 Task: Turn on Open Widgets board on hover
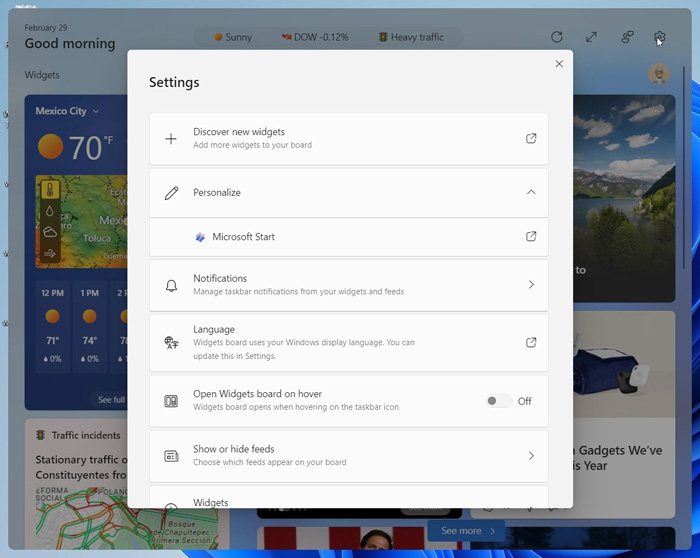(496, 401)
